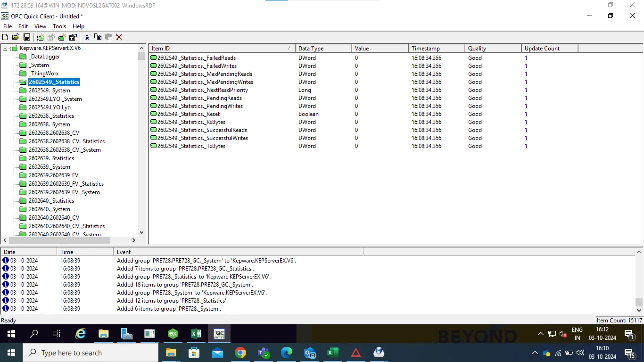This screenshot has height=362, width=644.
Task: Open the View menu
Action: pos(40,26)
